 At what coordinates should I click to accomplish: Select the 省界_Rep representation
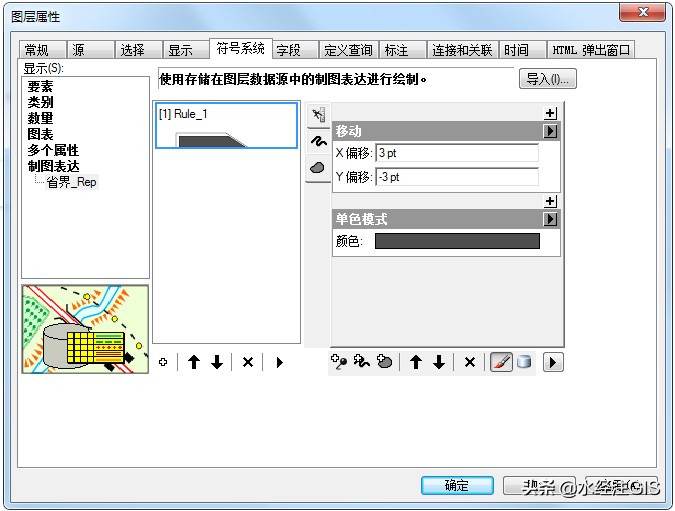tap(71, 182)
